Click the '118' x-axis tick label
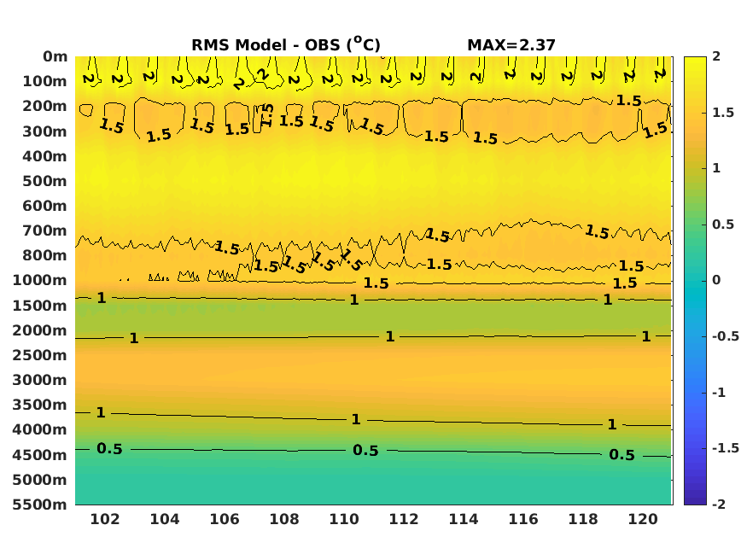Viewport: 747px width, 560px height. tap(583, 519)
